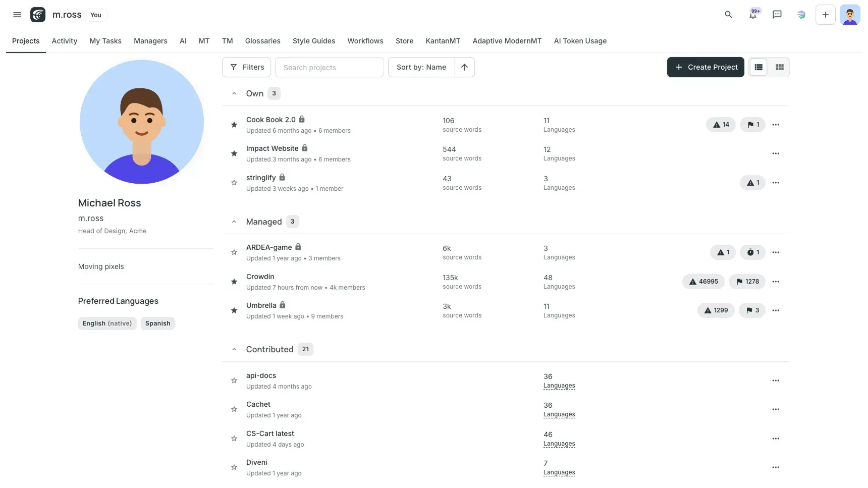Screen dimensions: 868x488
Task: Click the stopwatch badge on ARDEA-game
Action: pos(753,252)
